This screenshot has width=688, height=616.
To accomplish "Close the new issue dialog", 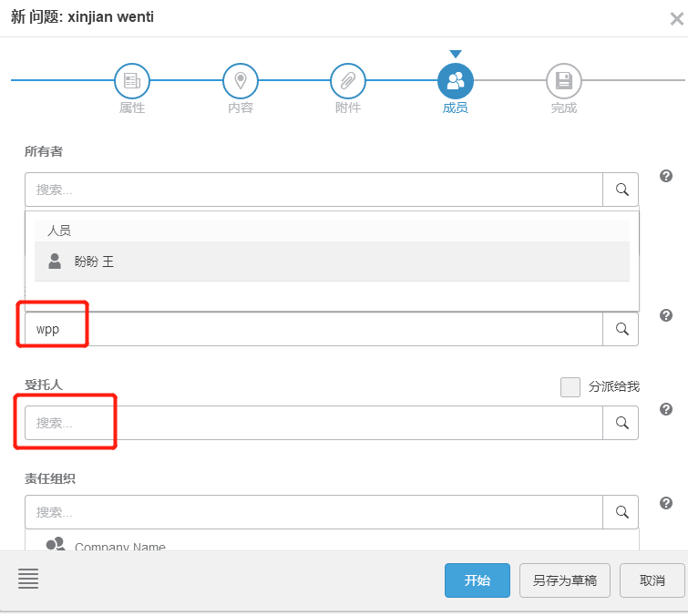I will tap(675, 17).
